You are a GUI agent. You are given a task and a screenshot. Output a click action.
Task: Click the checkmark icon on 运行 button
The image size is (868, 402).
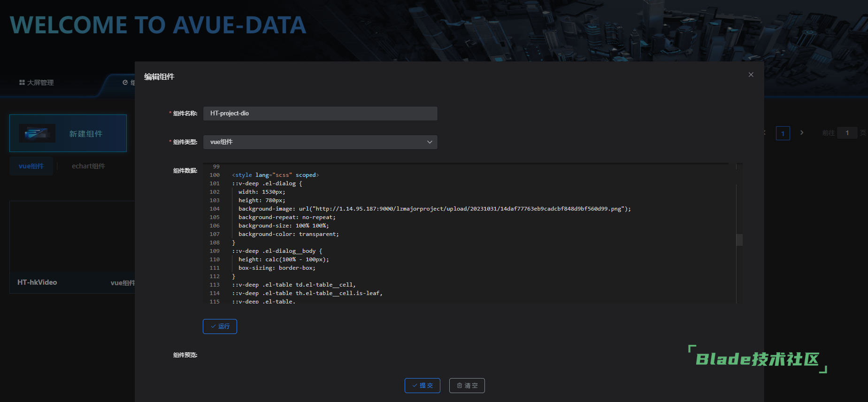click(x=213, y=326)
